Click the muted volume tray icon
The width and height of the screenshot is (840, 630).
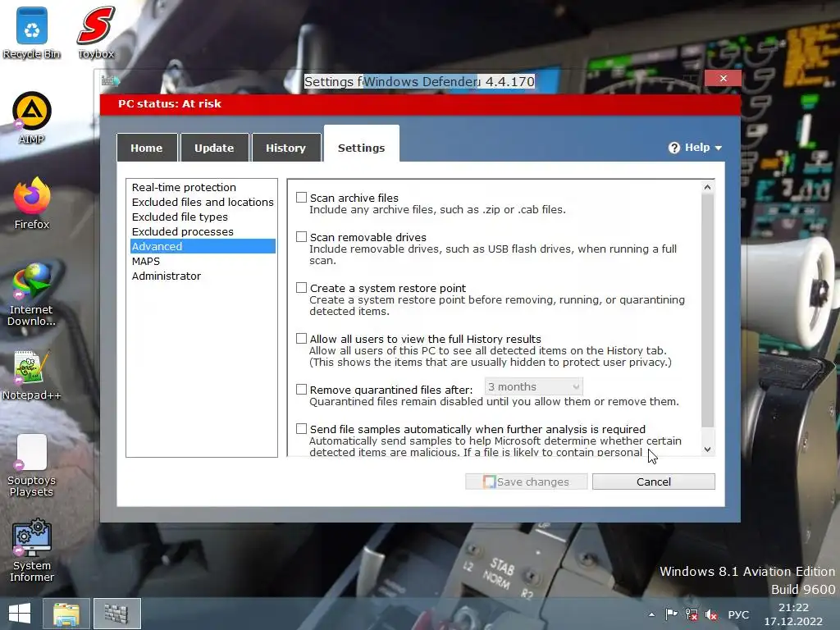tap(711, 614)
